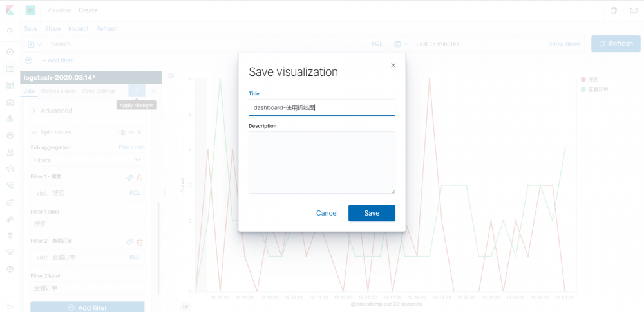This screenshot has width=644, height=312.
Task: Open Stack Monitoring heartbeat icon
Action: (x=10, y=252)
